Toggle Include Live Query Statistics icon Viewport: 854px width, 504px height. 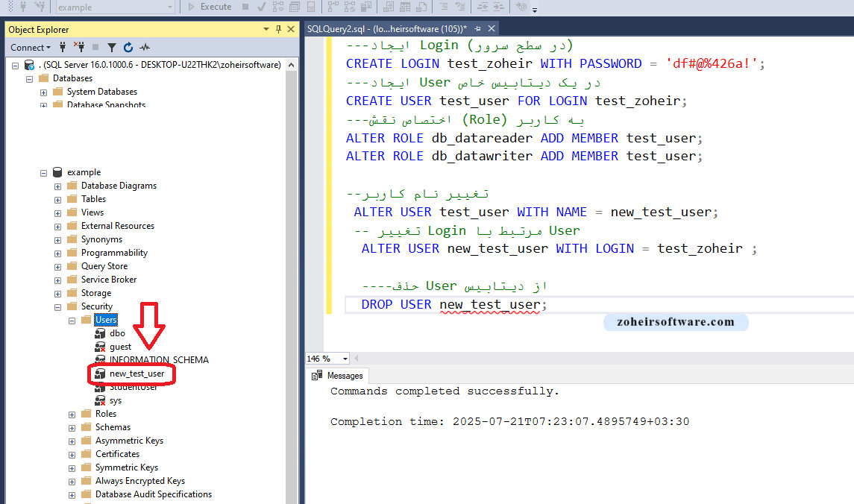(x=350, y=7)
